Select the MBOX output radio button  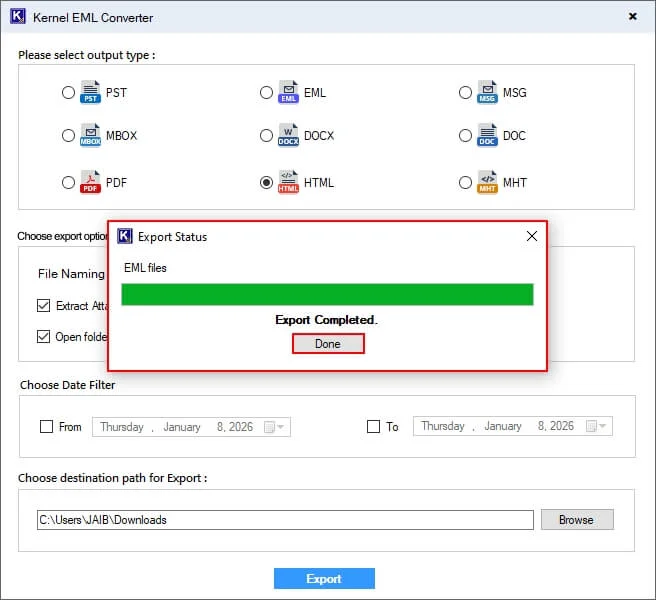coord(68,136)
